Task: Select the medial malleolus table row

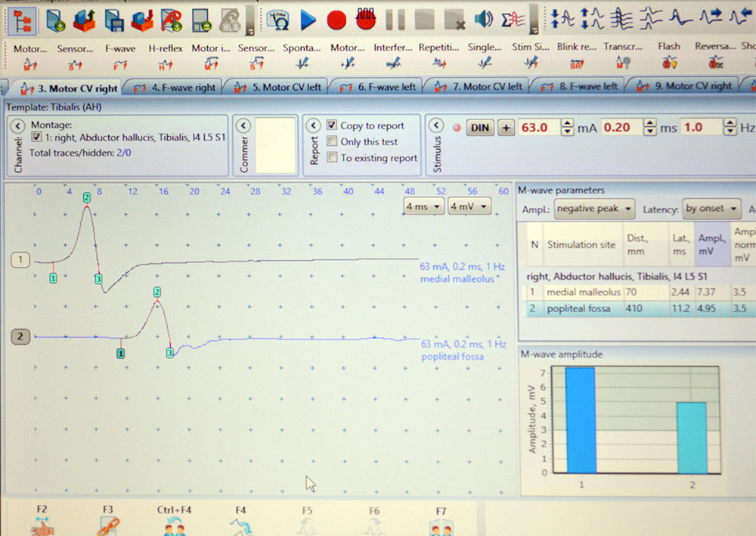Action: pyautogui.click(x=640, y=292)
